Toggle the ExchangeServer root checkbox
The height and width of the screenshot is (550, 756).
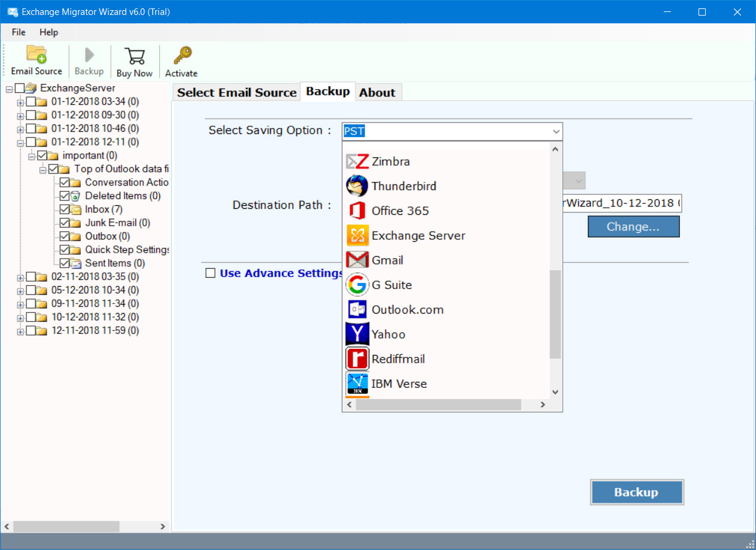click(x=20, y=88)
